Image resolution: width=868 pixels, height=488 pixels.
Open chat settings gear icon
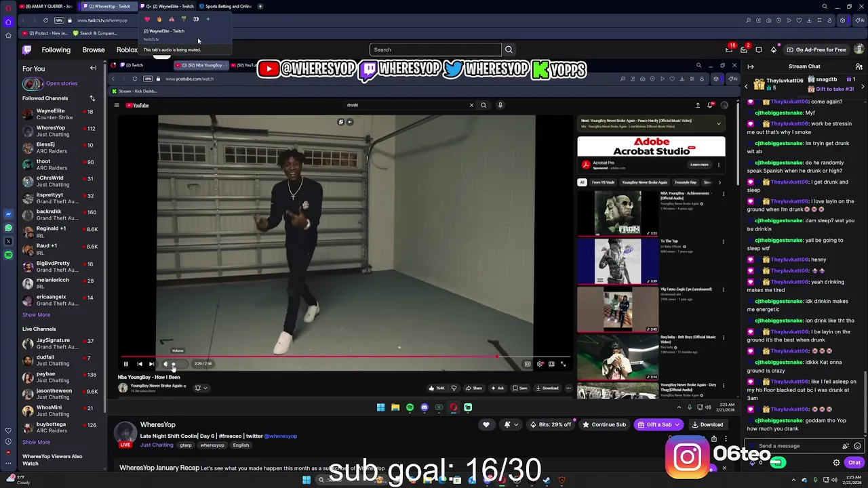pos(836,463)
